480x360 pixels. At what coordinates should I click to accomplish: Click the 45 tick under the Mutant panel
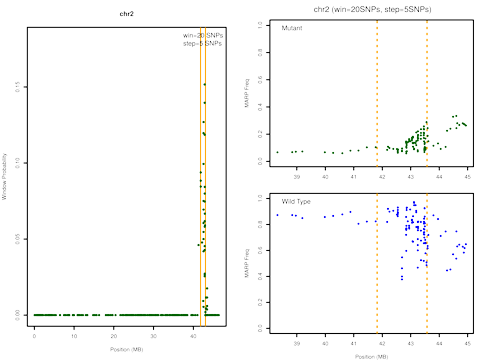(468, 177)
